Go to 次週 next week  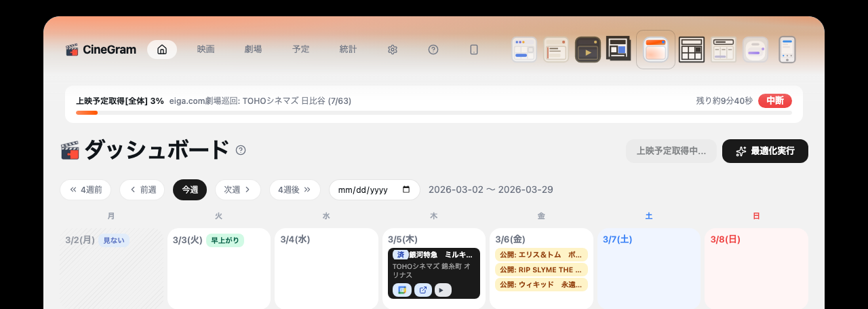tap(238, 189)
